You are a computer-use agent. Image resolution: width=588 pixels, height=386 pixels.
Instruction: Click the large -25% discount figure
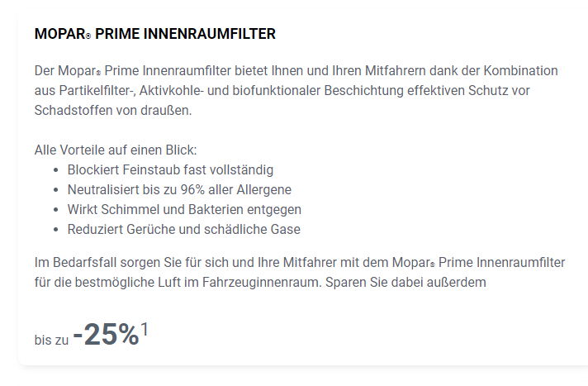click(x=107, y=334)
